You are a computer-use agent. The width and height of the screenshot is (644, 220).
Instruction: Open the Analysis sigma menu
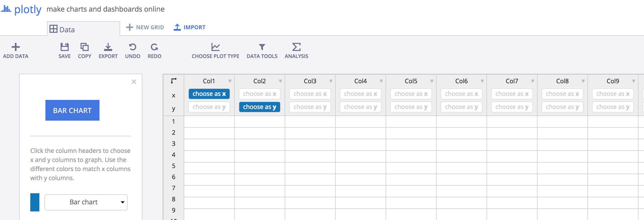[297, 51]
